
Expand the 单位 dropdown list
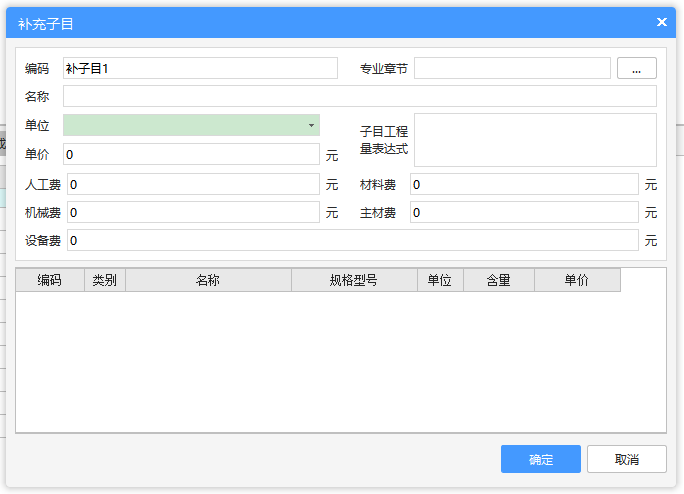pos(311,125)
